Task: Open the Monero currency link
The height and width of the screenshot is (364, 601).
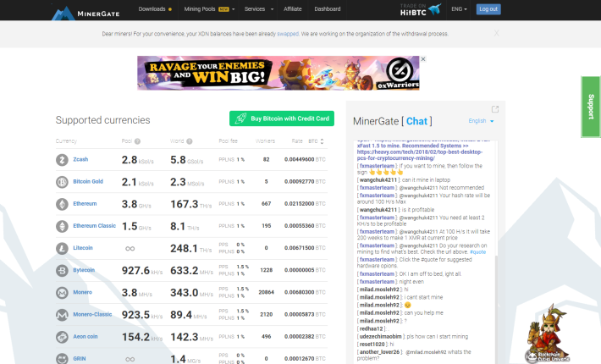Action: 82,292
